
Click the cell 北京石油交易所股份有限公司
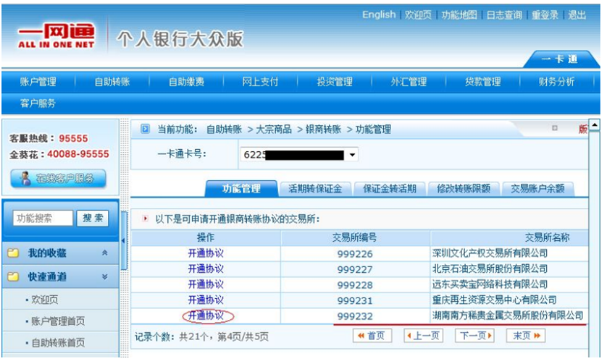pyautogui.click(x=490, y=269)
